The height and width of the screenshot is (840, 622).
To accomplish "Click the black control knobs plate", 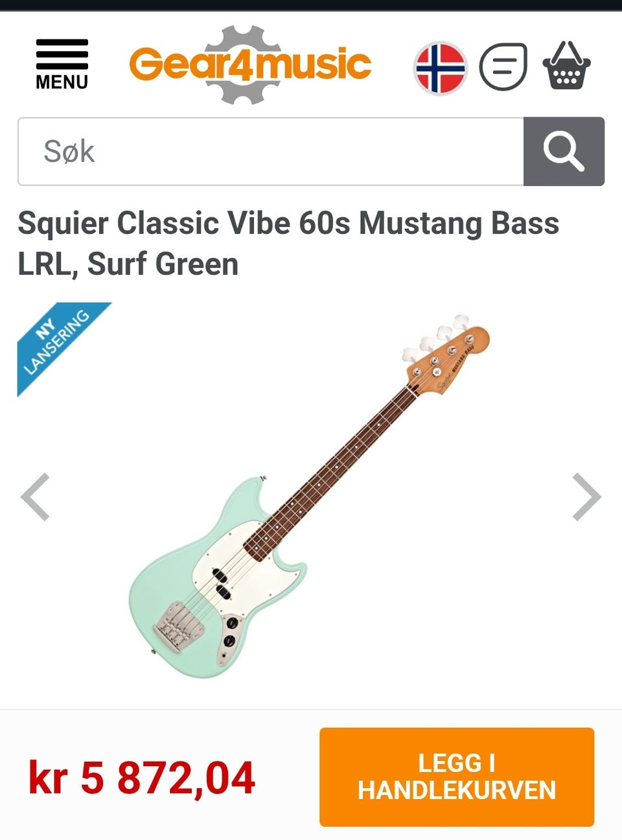I will tap(229, 638).
